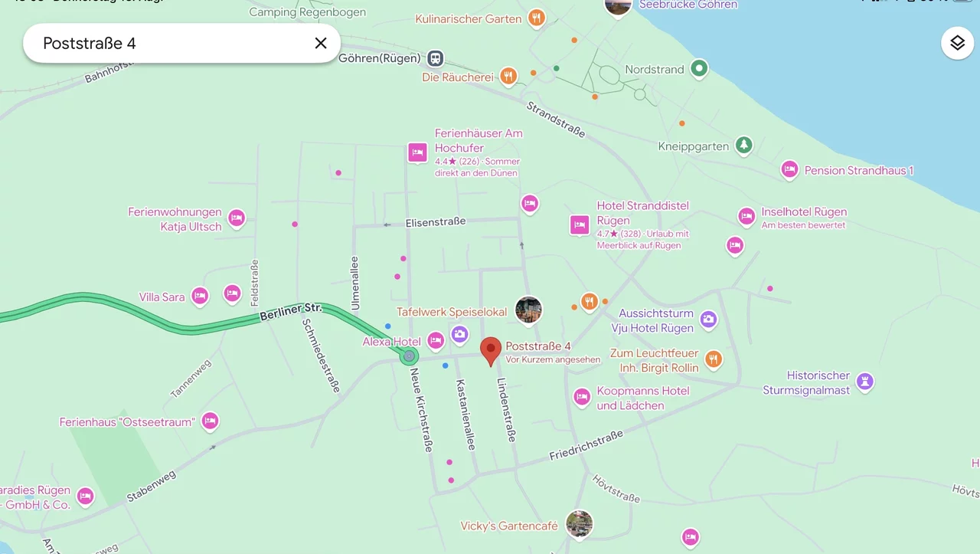The height and width of the screenshot is (554, 980).
Task: Select the green Nordstrand beach pin
Action: click(698, 69)
